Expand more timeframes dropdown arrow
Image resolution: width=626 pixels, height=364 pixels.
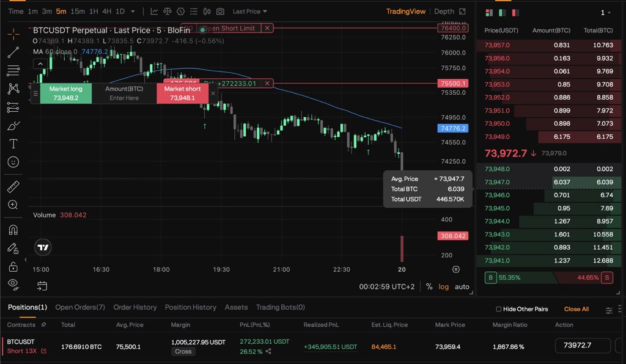coord(133,12)
